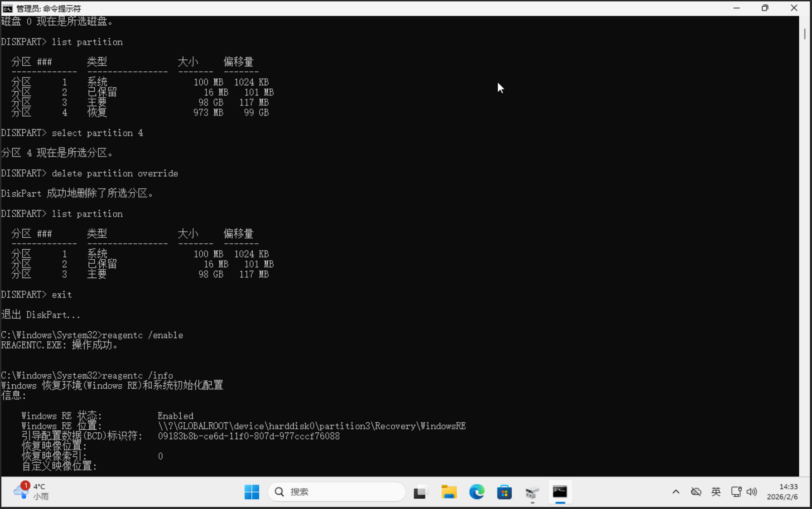The height and width of the screenshot is (509, 812).
Task: Switch to Disk Management taskbar app
Action: (532, 493)
